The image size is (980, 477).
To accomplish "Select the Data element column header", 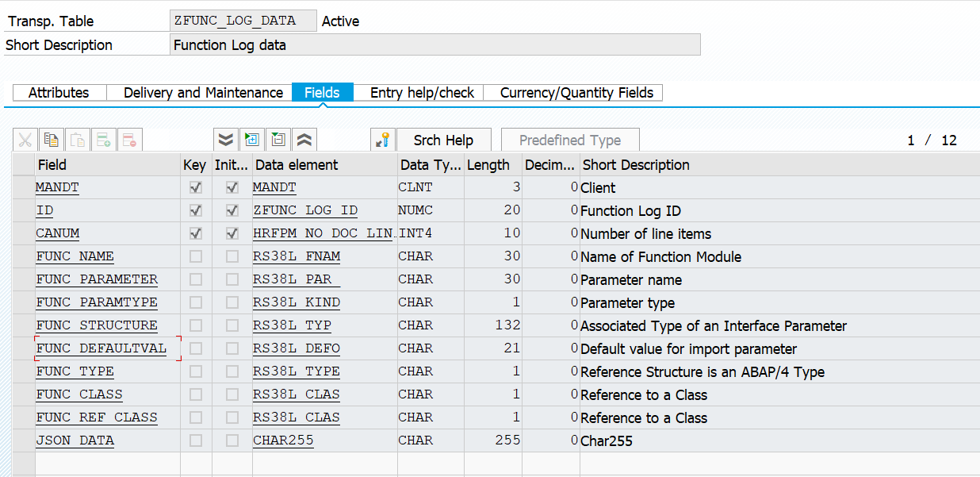I will [324, 165].
